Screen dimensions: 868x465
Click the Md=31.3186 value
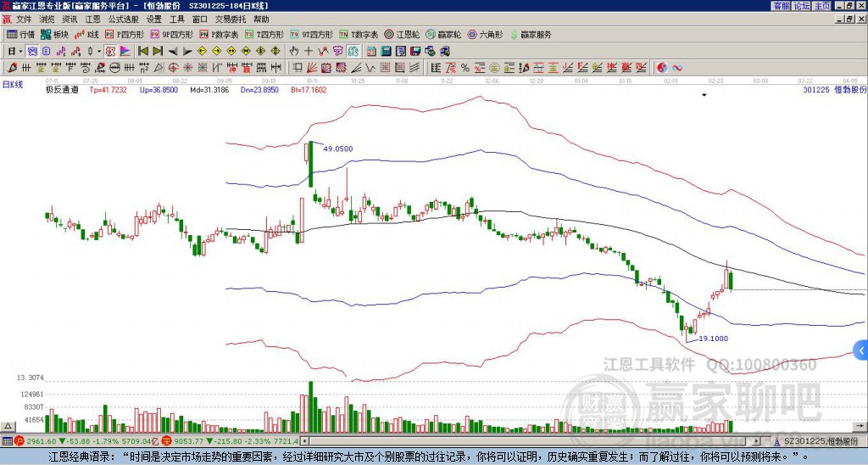point(209,90)
